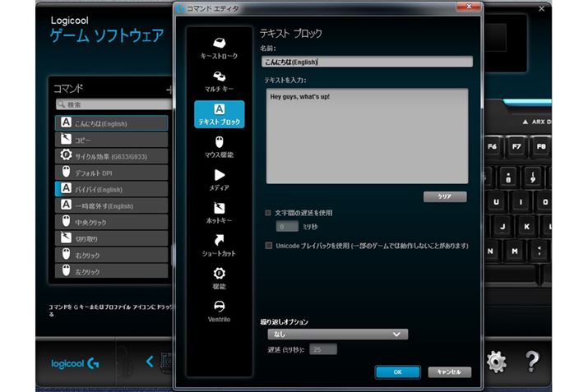
Task: Click inside the テキストを入力 text area
Action: [367, 136]
